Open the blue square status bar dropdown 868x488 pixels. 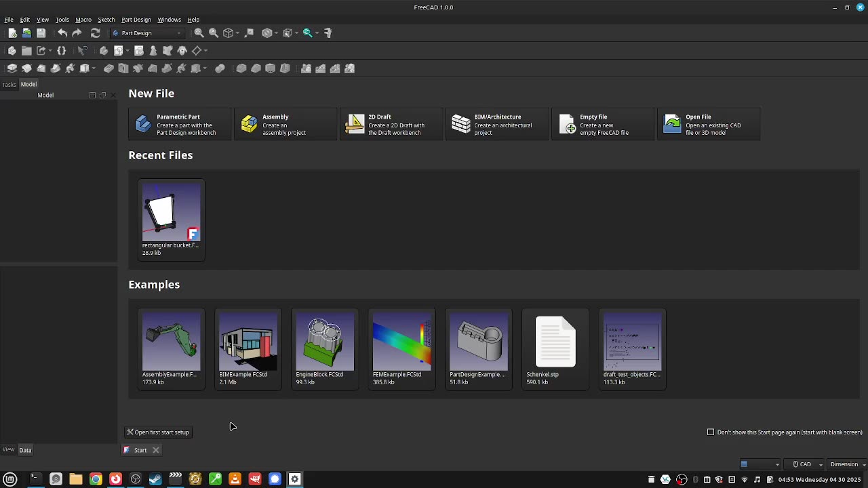pyautogui.click(x=759, y=464)
